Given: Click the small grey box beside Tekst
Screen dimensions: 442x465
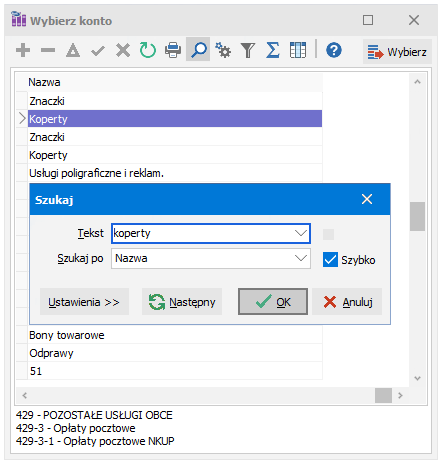Looking at the screenshot, I should 328,234.
